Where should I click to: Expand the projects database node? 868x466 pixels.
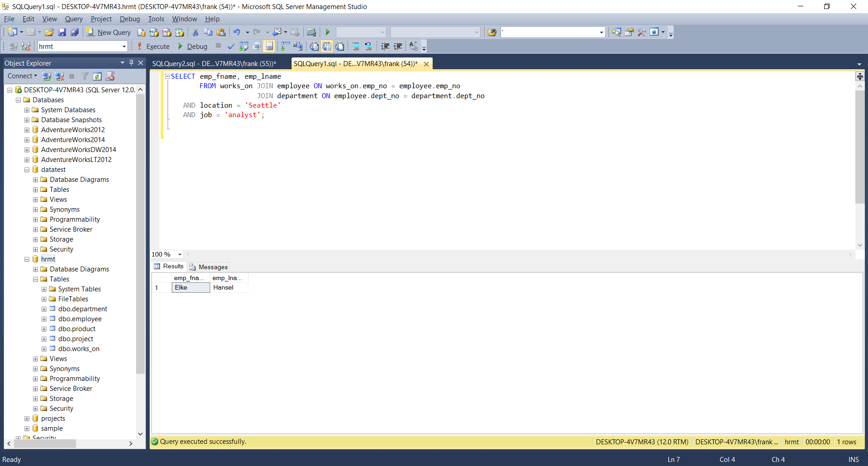pos(27,418)
